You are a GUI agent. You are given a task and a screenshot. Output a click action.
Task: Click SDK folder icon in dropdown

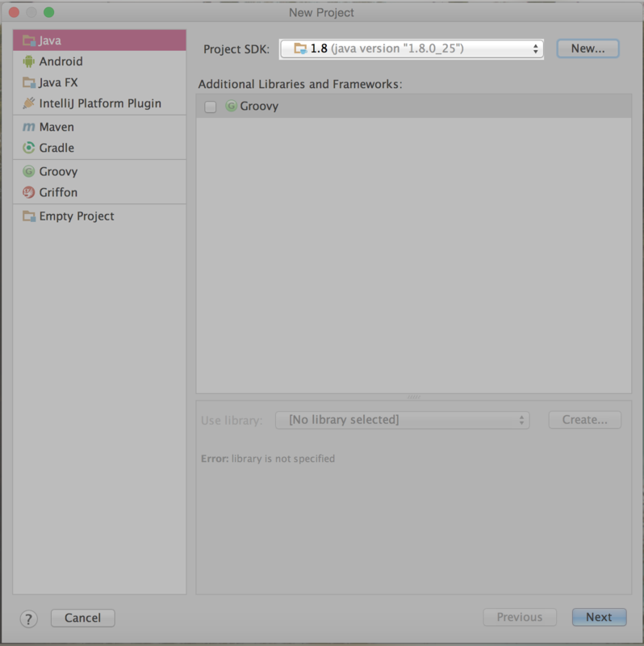300,48
